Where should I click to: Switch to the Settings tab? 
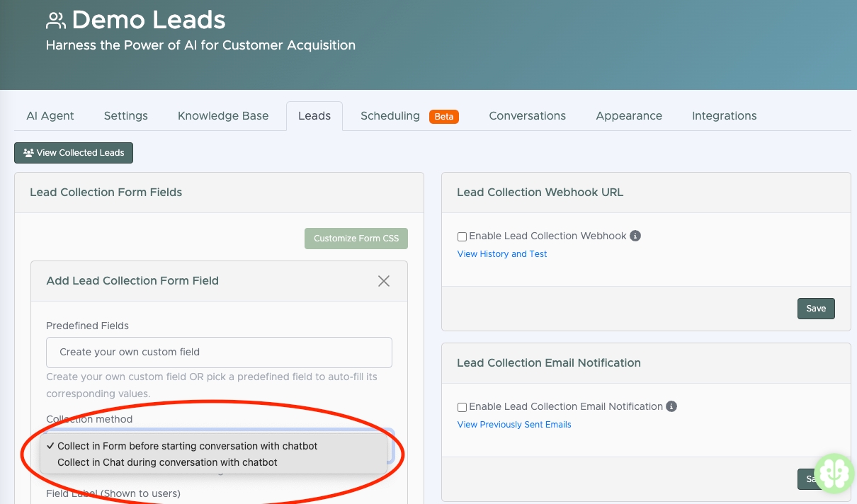pyautogui.click(x=126, y=116)
